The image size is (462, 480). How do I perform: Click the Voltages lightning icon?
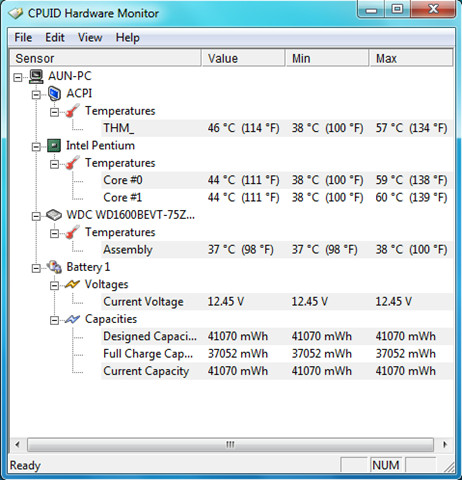tap(72, 284)
